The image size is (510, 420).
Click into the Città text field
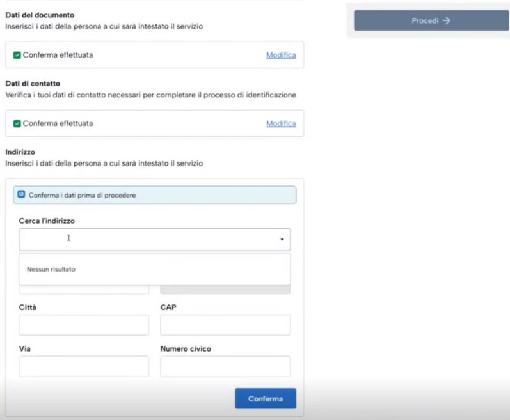pos(84,325)
